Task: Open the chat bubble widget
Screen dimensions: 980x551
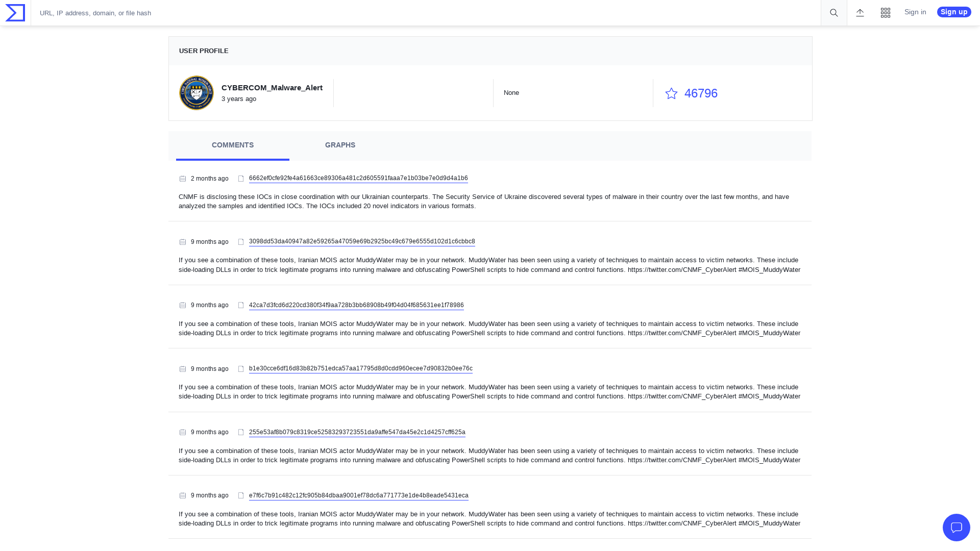Action: (x=957, y=528)
